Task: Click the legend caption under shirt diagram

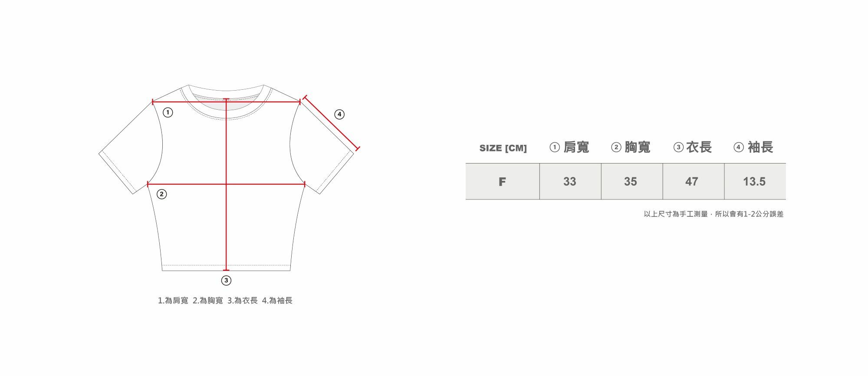Action: point(225,301)
